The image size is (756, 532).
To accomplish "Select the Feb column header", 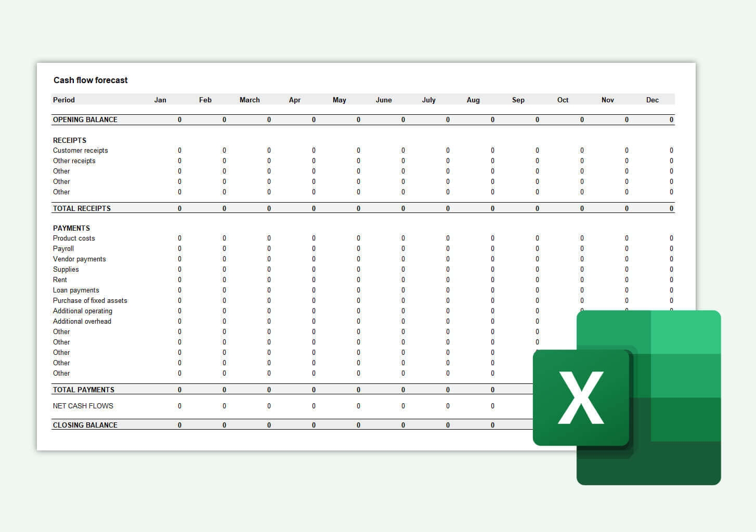I will [x=205, y=100].
